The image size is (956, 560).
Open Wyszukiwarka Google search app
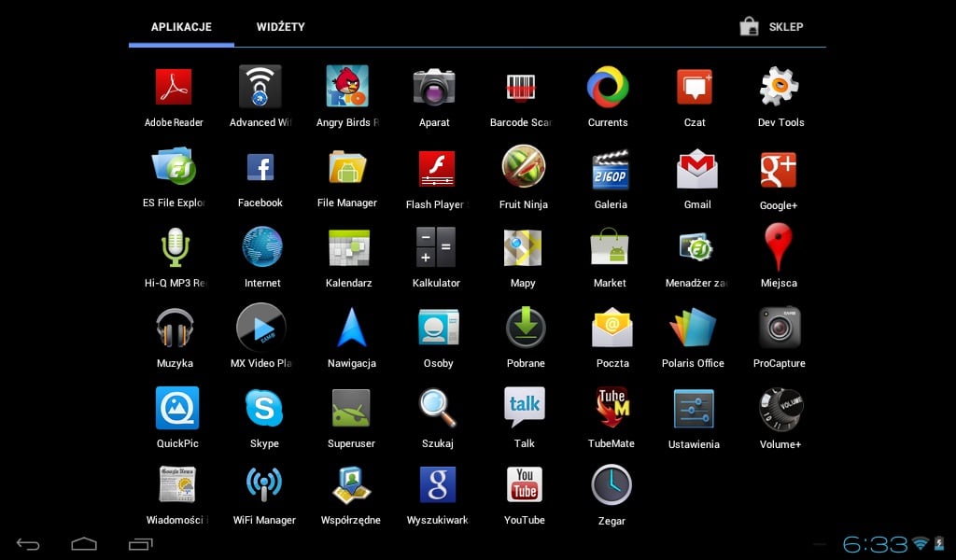[x=438, y=484]
